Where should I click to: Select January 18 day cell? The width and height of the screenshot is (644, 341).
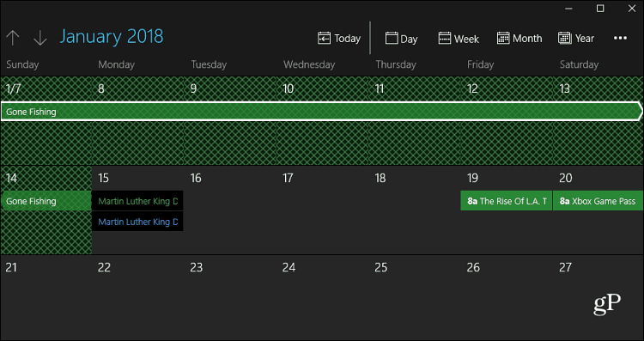pos(415,210)
